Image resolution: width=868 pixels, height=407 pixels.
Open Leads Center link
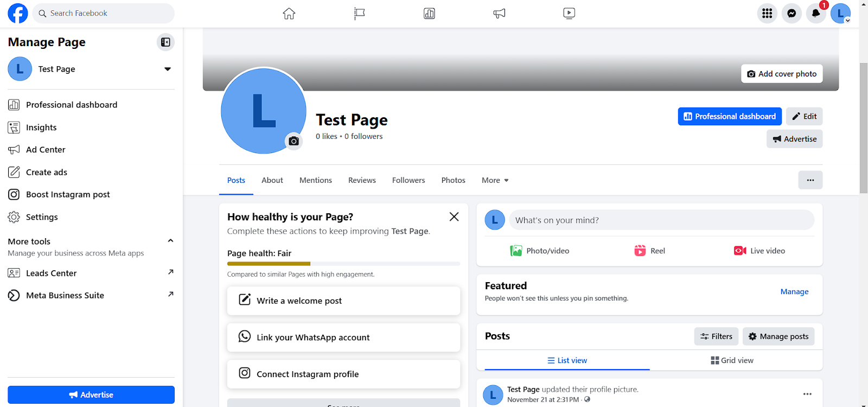[x=91, y=273]
